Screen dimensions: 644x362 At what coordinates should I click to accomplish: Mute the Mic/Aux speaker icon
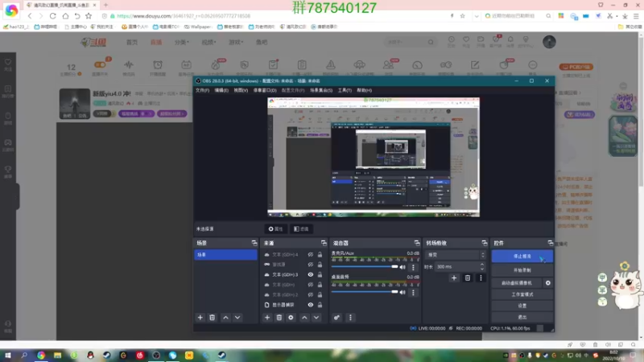click(402, 267)
